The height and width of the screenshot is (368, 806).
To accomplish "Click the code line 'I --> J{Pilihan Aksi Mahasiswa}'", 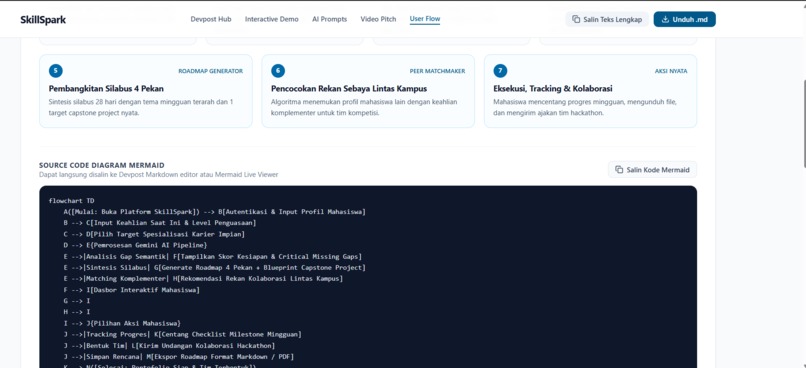I will (x=122, y=323).
